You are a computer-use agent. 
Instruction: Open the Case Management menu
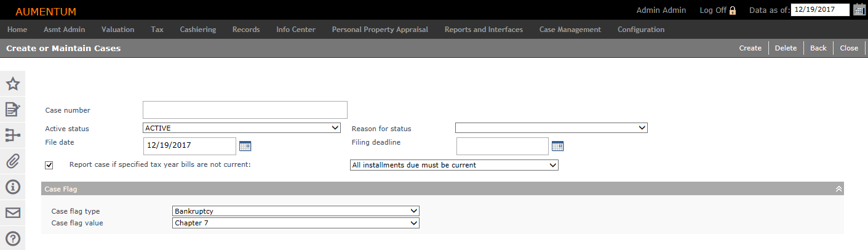tap(570, 30)
